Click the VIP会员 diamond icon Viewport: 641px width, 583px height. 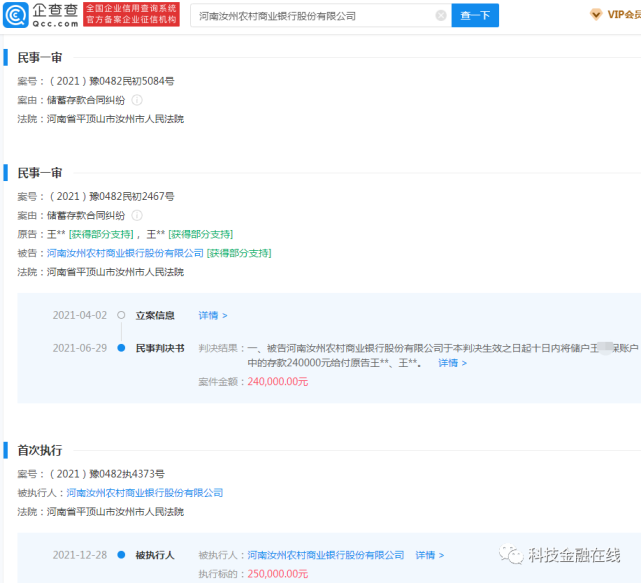(x=596, y=15)
